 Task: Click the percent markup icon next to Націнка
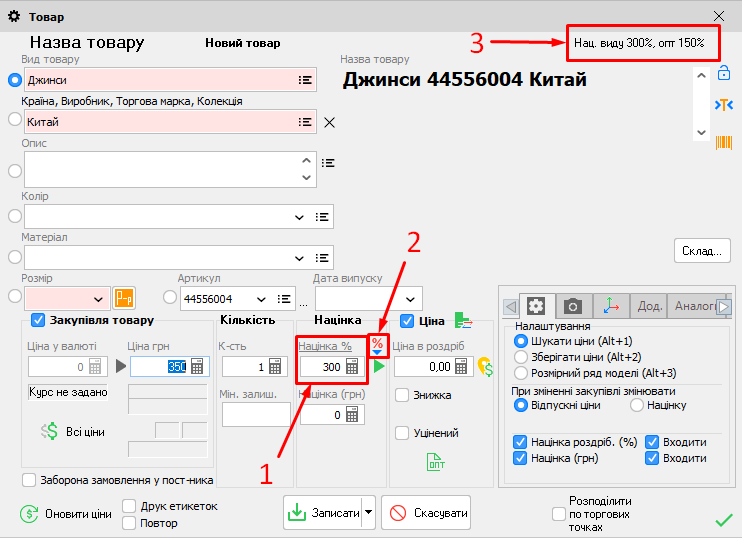(377, 344)
